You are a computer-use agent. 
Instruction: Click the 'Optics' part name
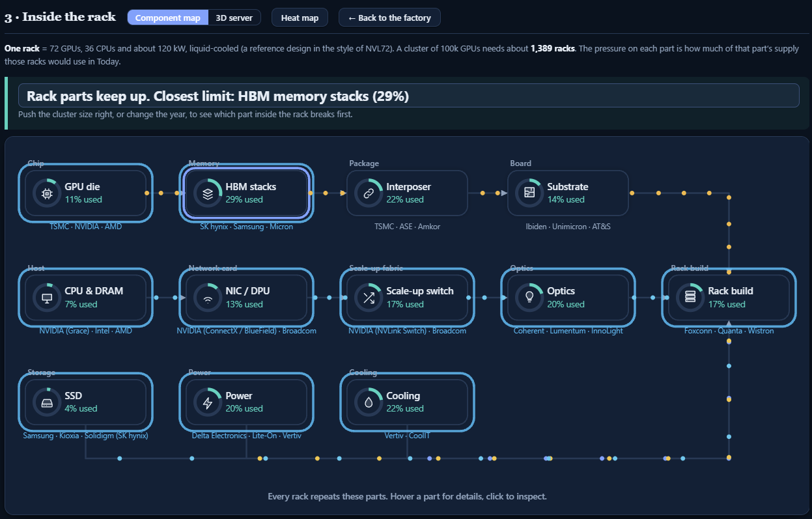[561, 291]
